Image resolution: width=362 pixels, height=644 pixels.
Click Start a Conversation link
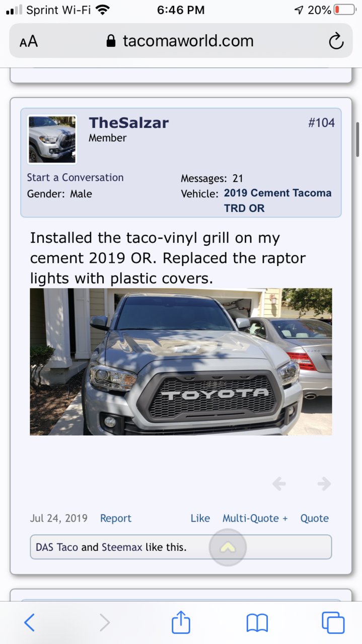pyautogui.click(x=75, y=177)
